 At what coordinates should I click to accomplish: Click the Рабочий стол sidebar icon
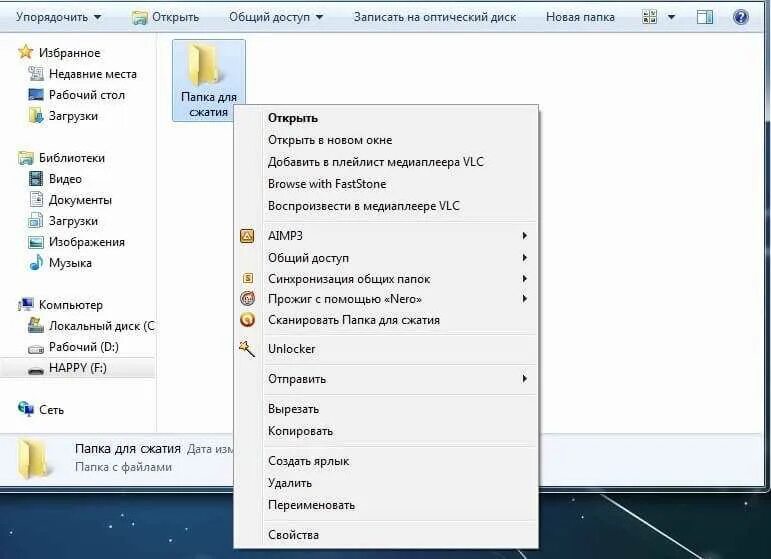36,94
